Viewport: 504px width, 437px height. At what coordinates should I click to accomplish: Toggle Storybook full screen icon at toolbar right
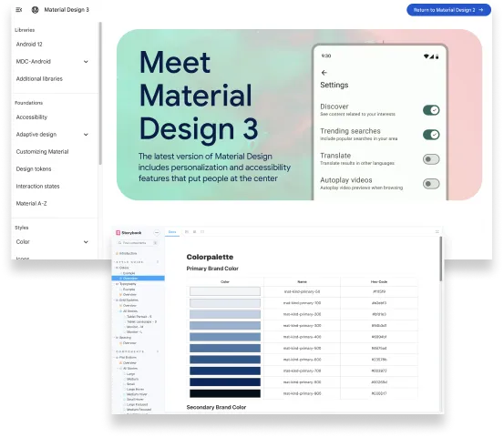click(437, 231)
